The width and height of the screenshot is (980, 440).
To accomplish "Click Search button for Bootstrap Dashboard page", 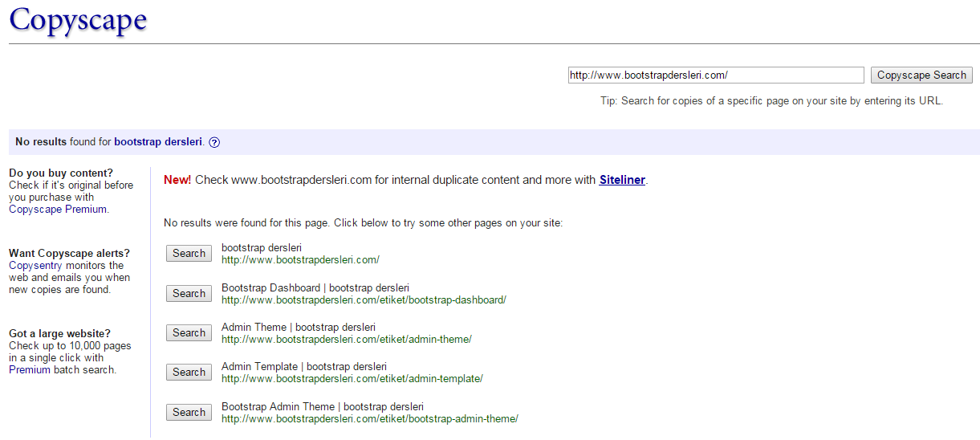I will coord(189,293).
